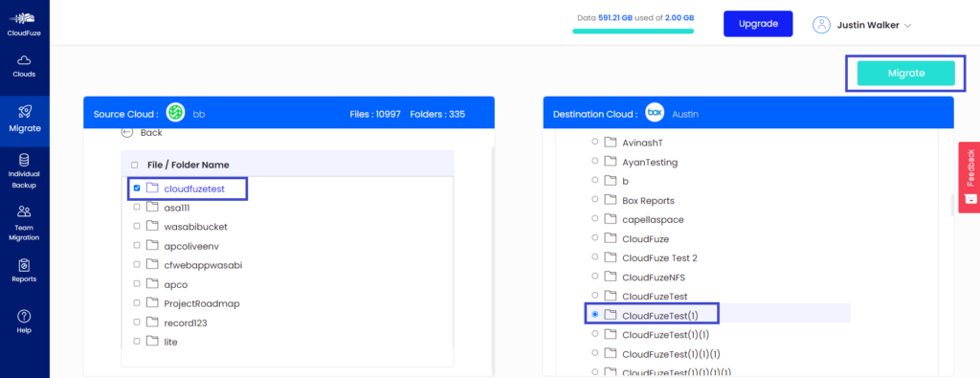
Task: Open the cloudfuzetest folder link
Action: (x=194, y=188)
